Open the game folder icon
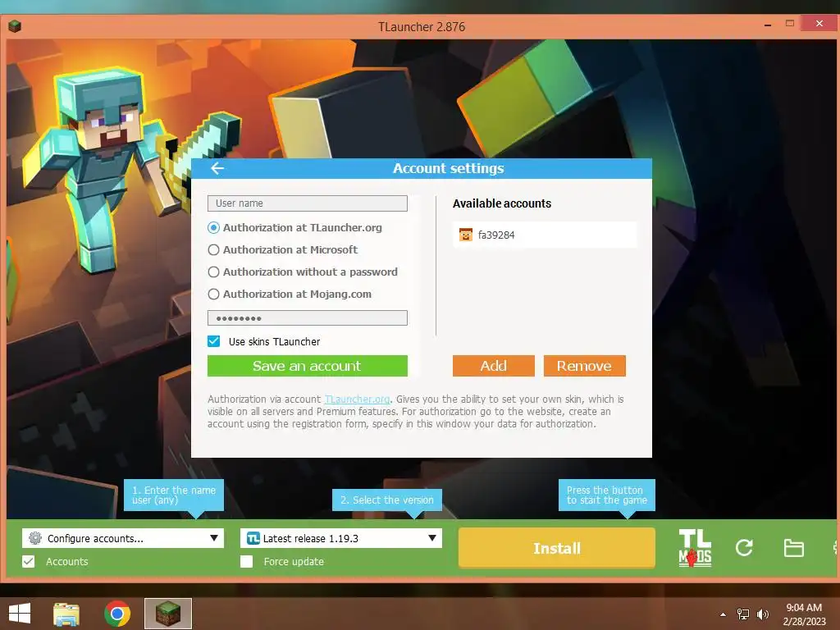840x630 pixels. coord(793,548)
